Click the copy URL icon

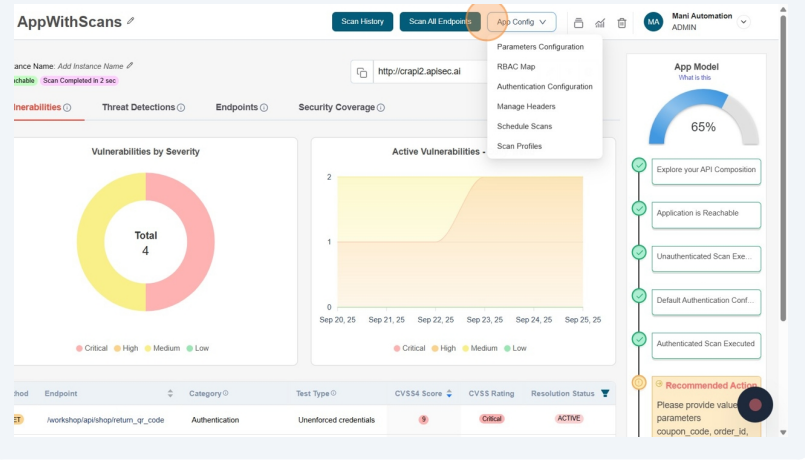pos(362,72)
